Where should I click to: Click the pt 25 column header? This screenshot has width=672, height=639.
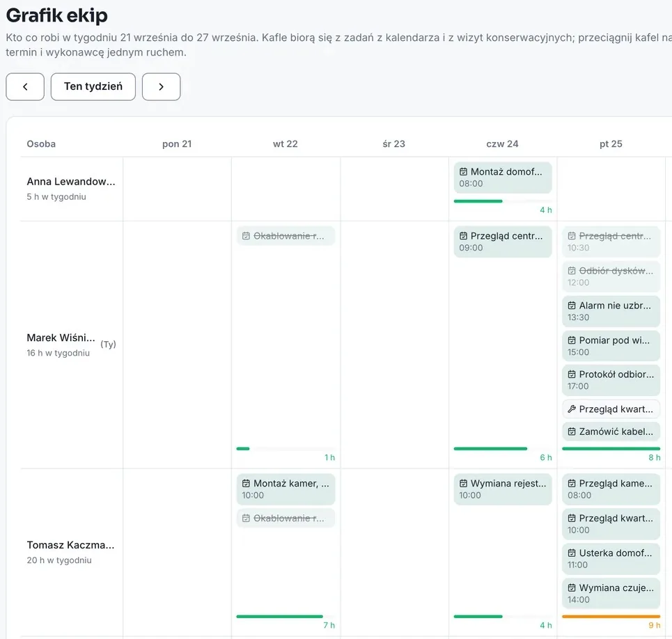click(611, 144)
